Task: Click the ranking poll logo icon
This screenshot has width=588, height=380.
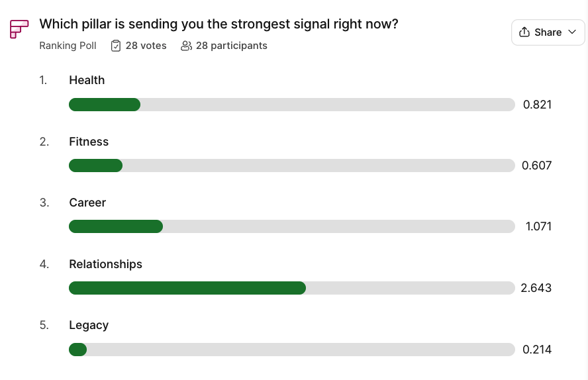Action: (x=19, y=30)
